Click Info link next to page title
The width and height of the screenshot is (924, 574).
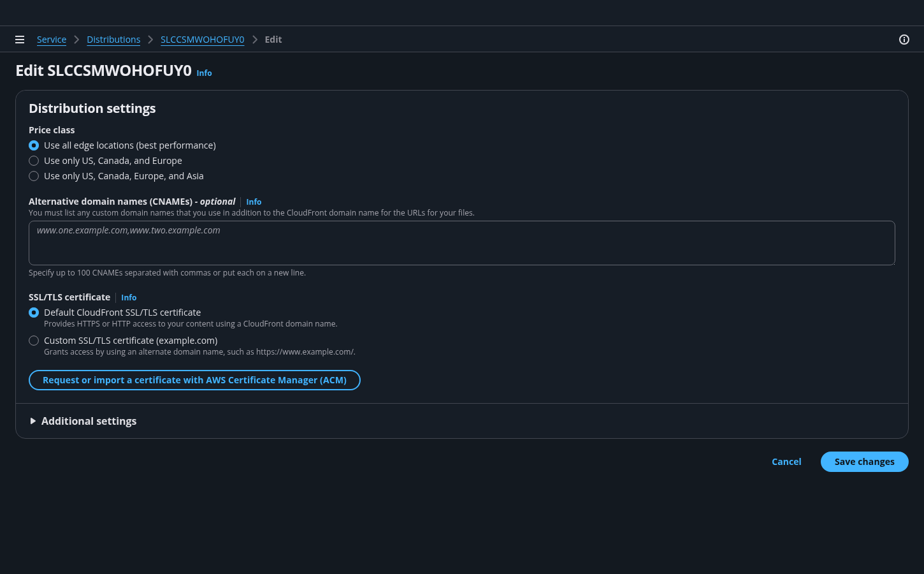click(204, 73)
